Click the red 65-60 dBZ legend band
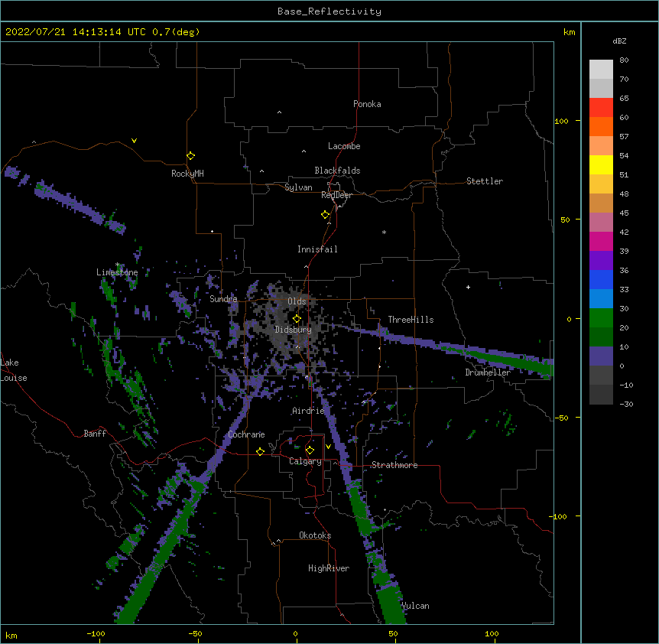This screenshot has width=659, height=644. (601, 108)
